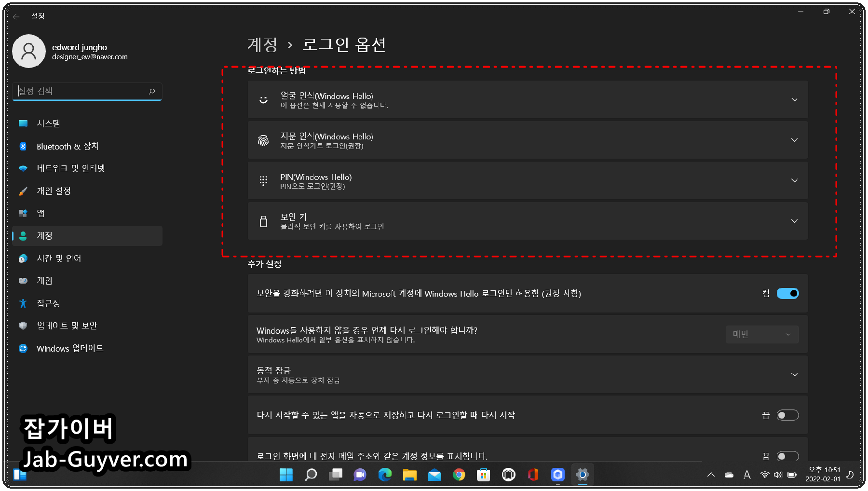This screenshot has width=868, height=491.
Task: Click the back arrow at top left
Action: click(16, 16)
